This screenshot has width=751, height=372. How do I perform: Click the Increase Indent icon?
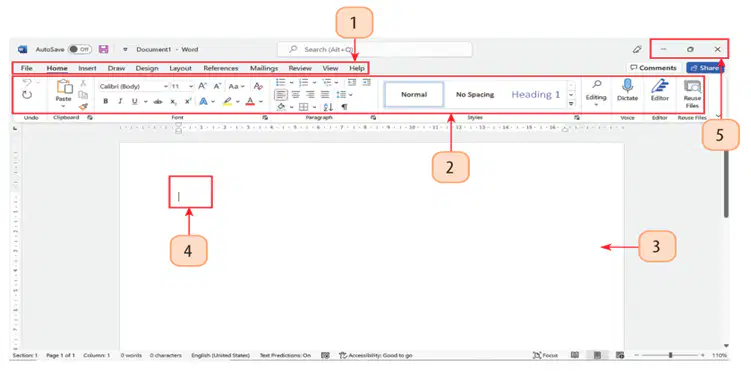point(366,82)
